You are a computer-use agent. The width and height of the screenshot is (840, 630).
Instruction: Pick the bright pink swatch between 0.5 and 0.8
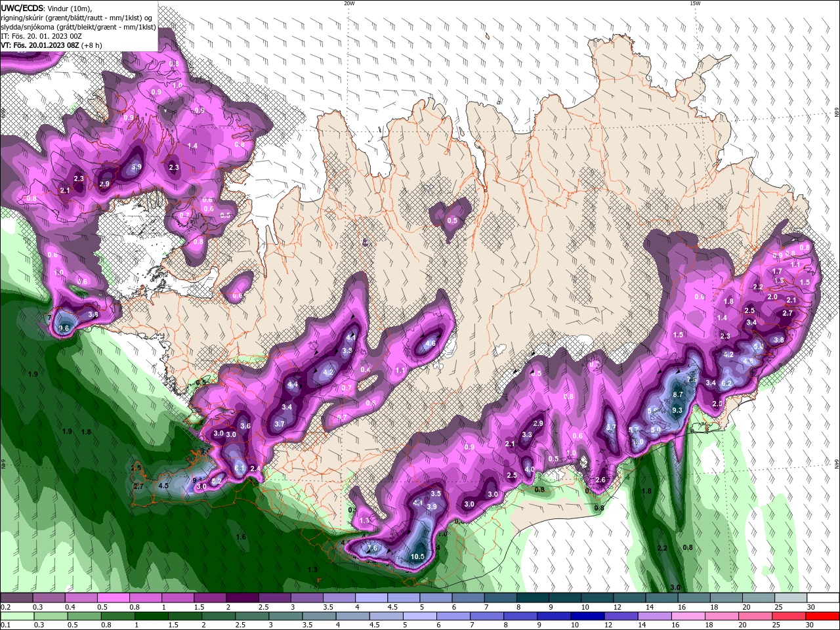[114, 598]
